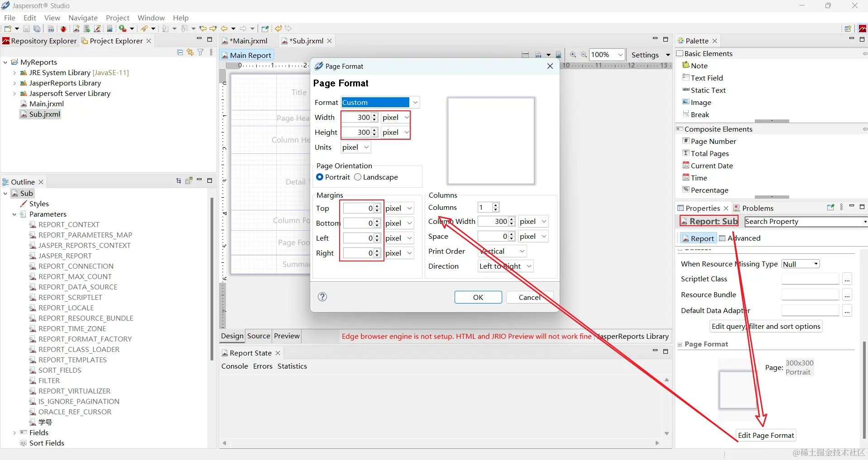This screenshot has width=868, height=460.
Task: Click the Settings toolbar button
Action: tap(645, 55)
